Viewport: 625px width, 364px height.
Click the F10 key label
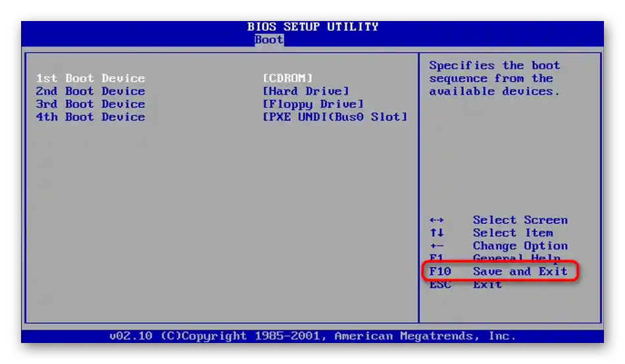440,271
